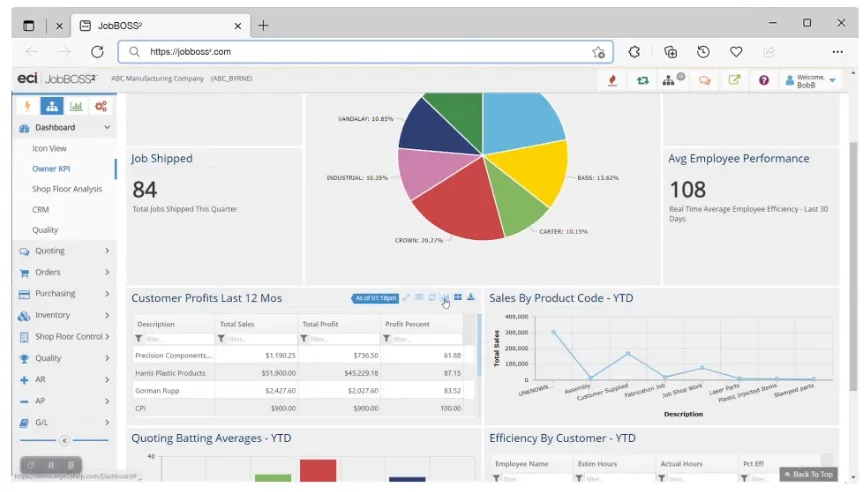Screen dimensions: 864x492
Task: Open the red gears settings tab
Action: coord(101,106)
